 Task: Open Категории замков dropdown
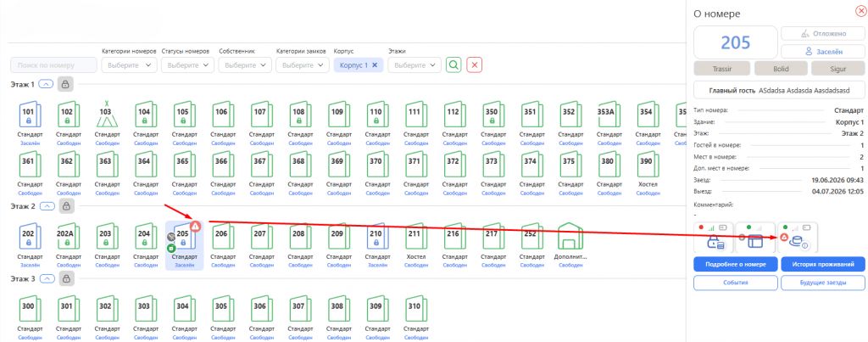[x=303, y=64]
